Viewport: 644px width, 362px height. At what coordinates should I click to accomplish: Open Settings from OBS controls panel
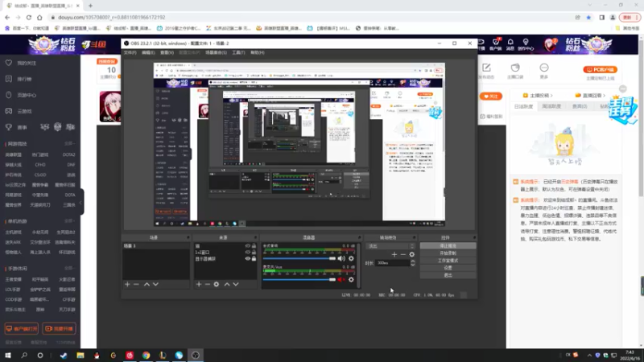coord(448,268)
